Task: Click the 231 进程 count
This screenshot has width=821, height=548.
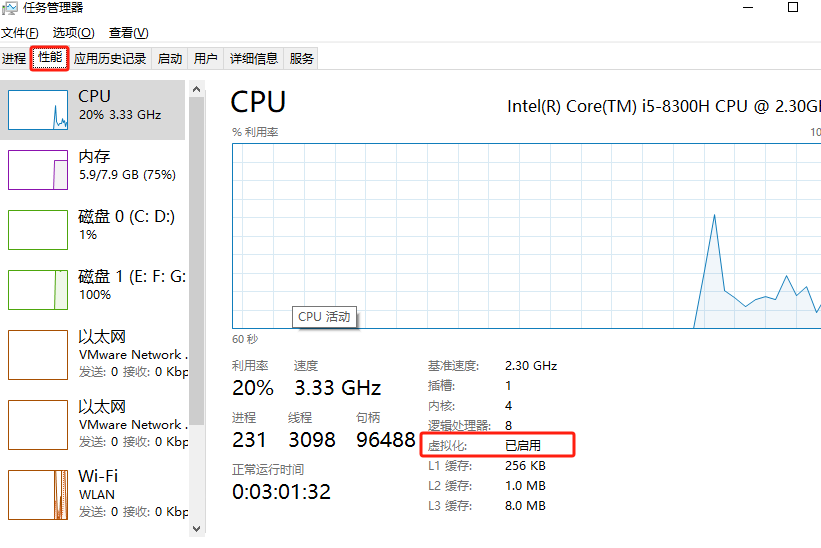Action: [x=249, y=440]
